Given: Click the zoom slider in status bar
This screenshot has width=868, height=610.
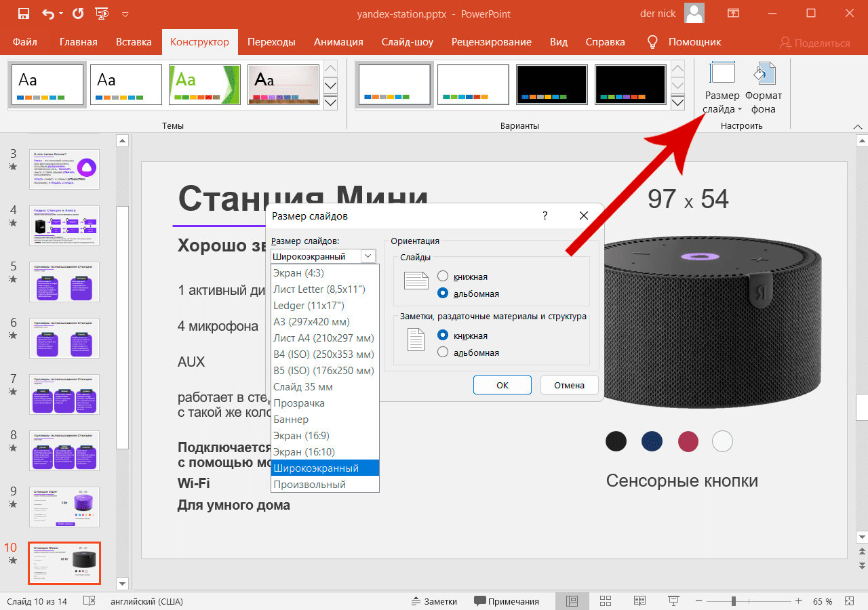Looking at the screenshot, I should [x=749, y=601].
